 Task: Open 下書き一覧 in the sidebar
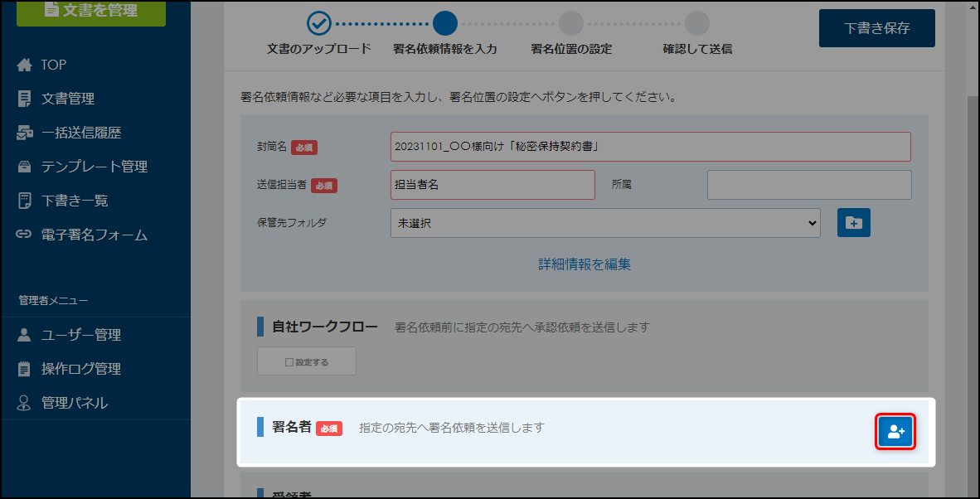75,201
